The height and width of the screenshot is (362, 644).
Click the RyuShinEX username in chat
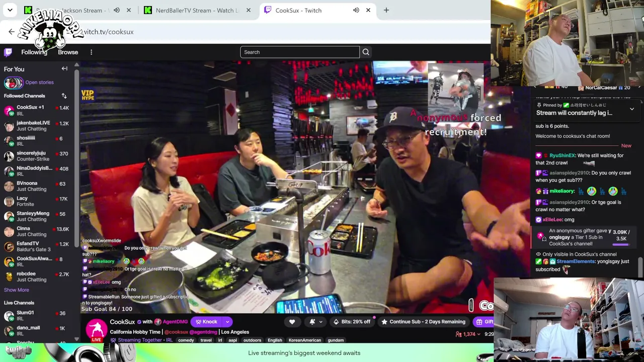[x=562, y=156]
